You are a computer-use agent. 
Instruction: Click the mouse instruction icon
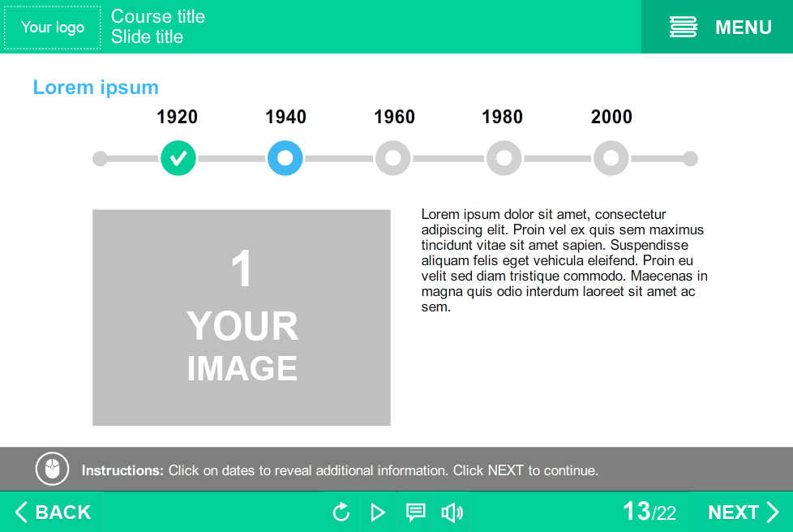[x=52, y=469]
